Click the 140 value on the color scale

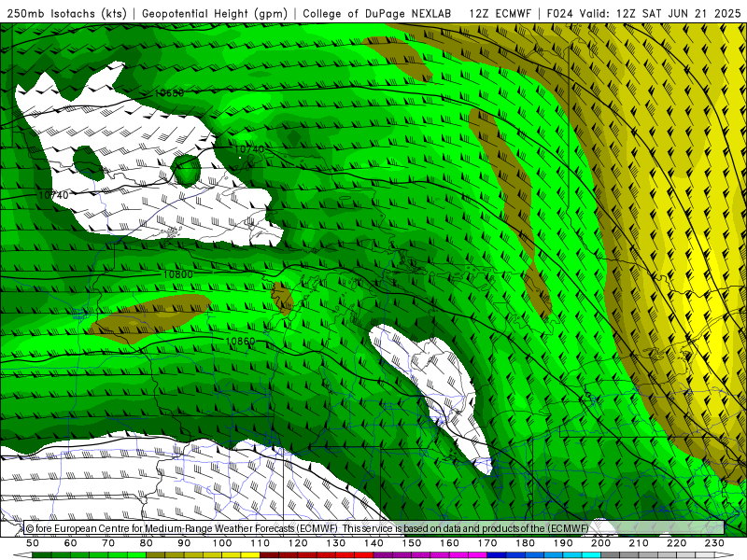[373, 543]
